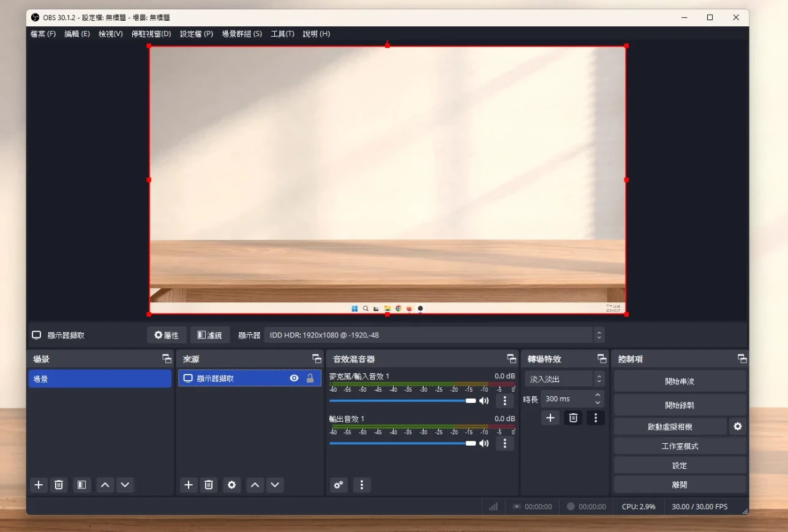Toggle visibility eye of 顯示器擷取 source
788x532 pixels.
294,378
